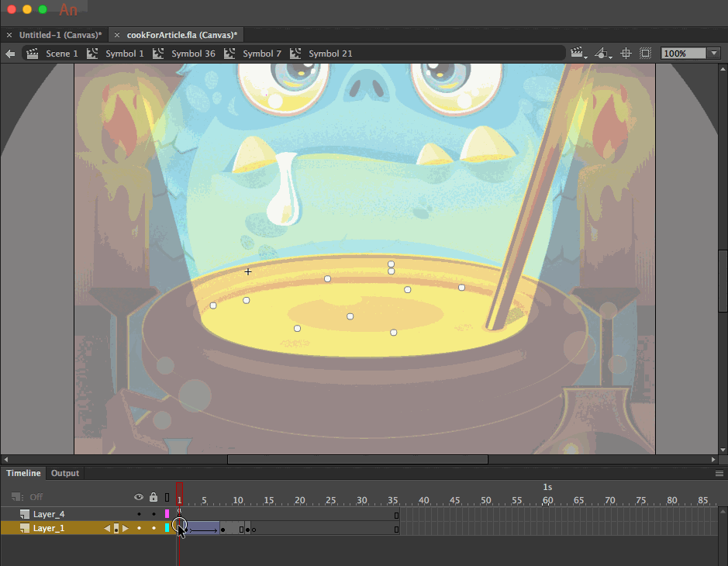Click the clip content outside stage icon

(645, 53)
